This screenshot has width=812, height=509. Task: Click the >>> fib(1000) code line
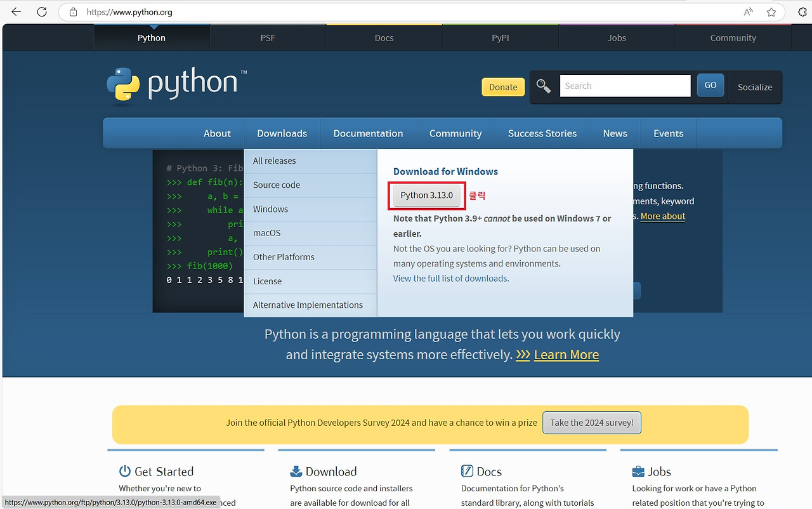[x=200, y=266]
